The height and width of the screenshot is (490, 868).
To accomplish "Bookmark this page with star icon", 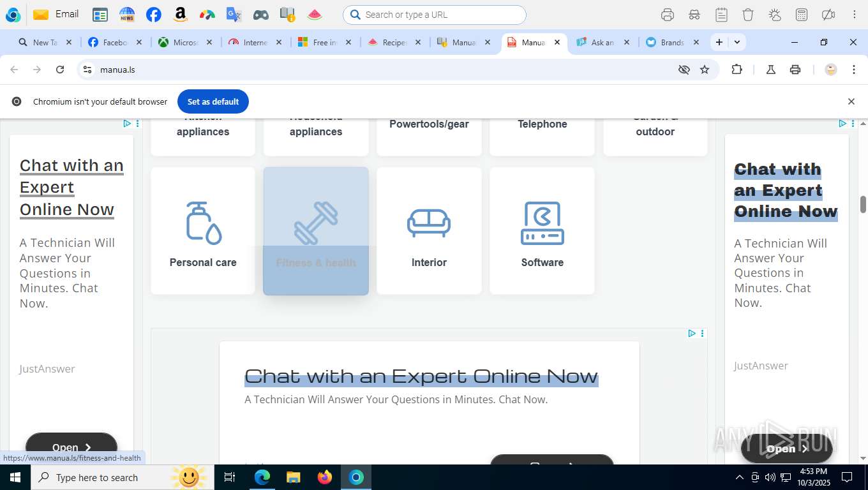I will (x=705, y=70).
